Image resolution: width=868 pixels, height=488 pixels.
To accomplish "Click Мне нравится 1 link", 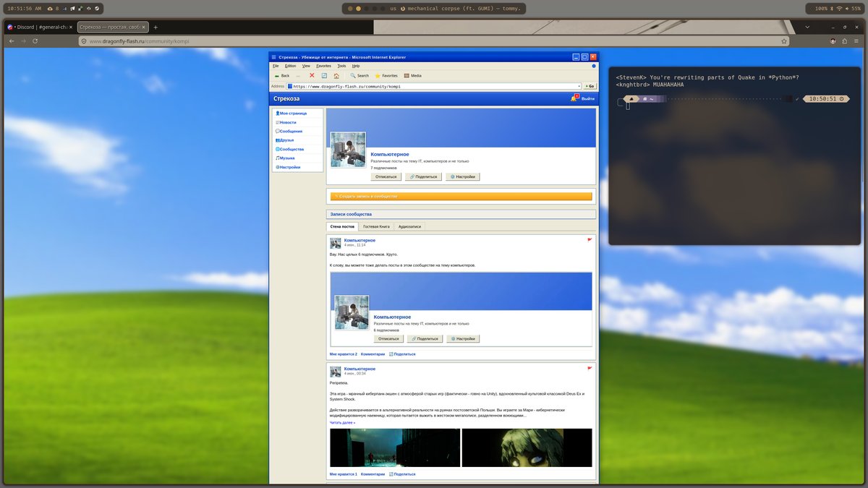I will pyautogui.click(x=344, y=474).
